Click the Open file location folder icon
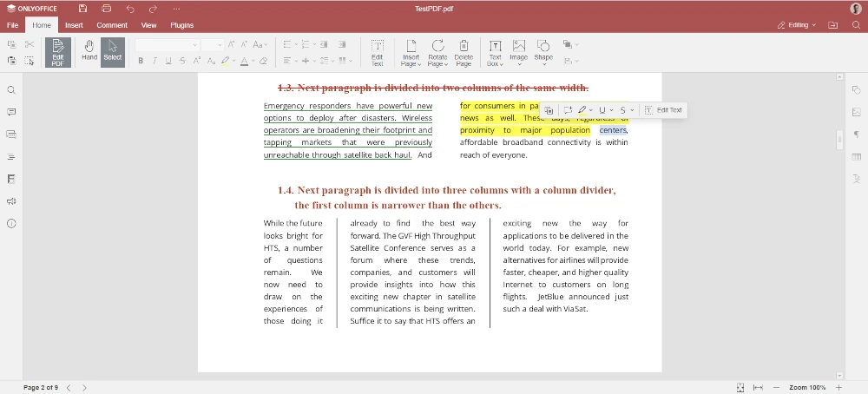This screenshot has width=868, height=394. 832,25
